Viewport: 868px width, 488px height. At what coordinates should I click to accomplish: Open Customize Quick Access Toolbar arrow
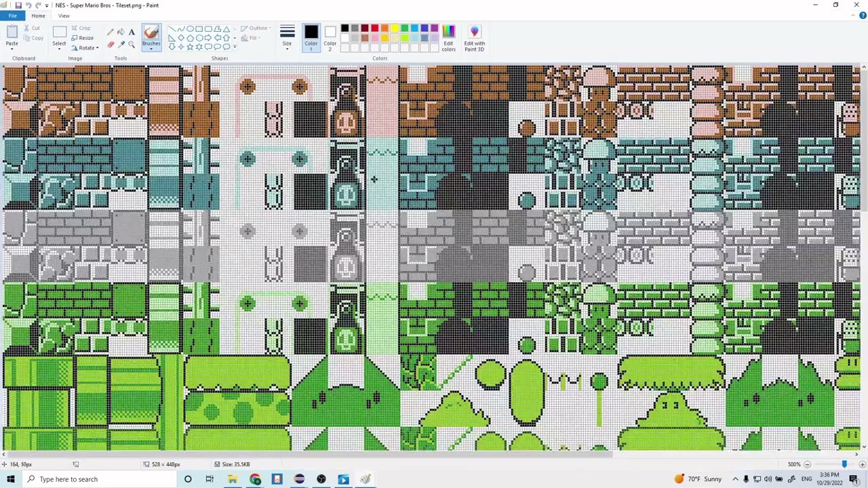(x=47, y=5)
